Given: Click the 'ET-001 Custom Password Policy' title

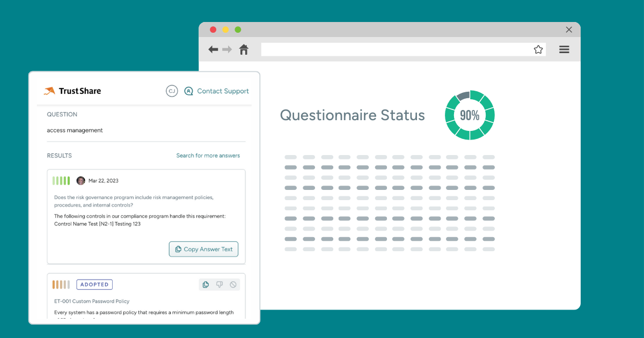Looking at the screenshot, I should 92,302.
